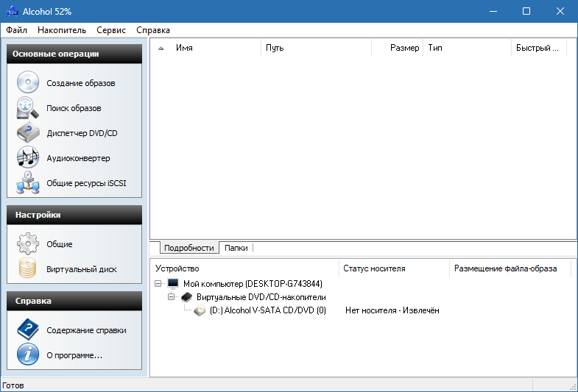The width and height of the screenshot is (578, 392).
Task: Click the Размещение файла-образа column header
Action: [x=510, y=268]
